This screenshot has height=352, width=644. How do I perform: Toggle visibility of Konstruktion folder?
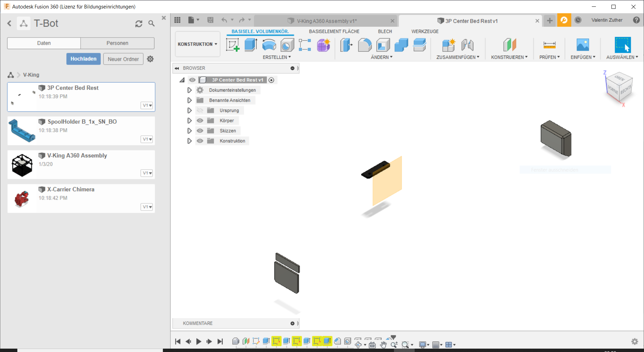200,141
